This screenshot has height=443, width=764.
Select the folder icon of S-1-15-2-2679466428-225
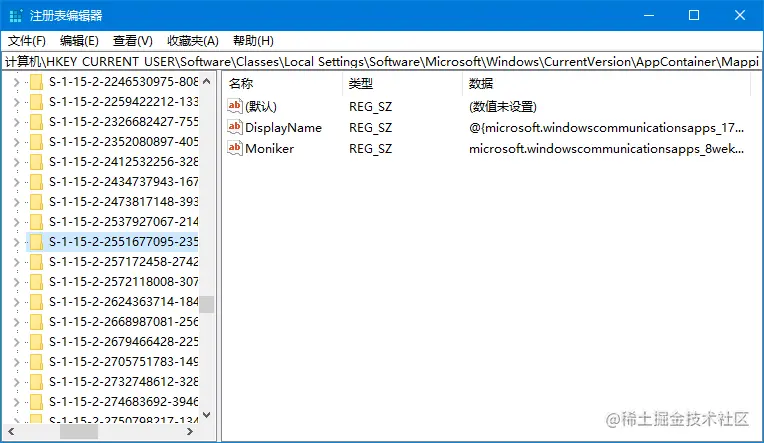click(37, 342)
